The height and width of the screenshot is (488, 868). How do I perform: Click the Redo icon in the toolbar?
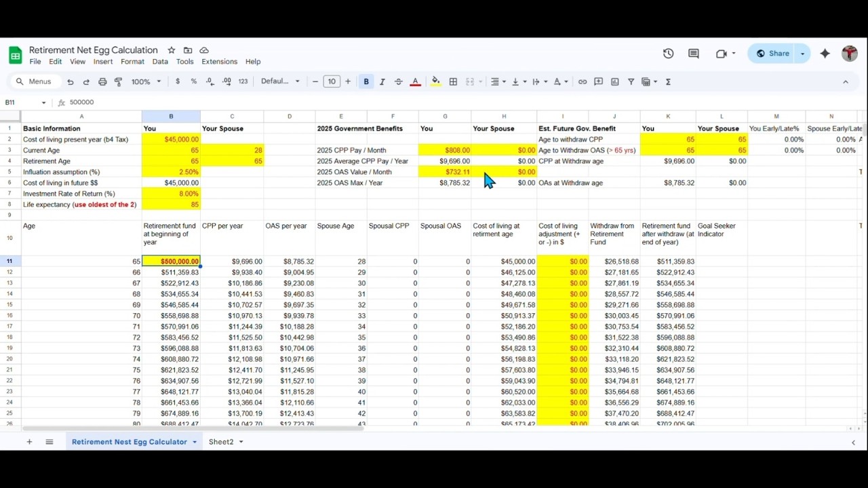tap(86, 82)
